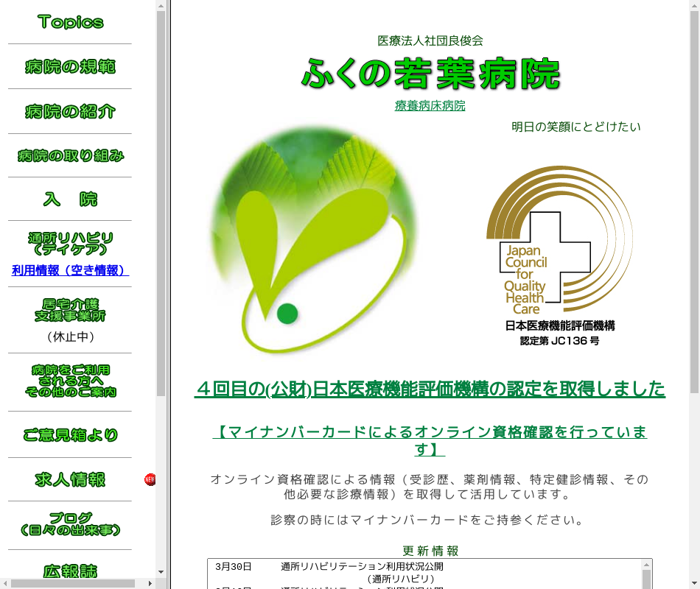Open the 4回目の日本医療機能評価機構 certification link
Image resolution: width=700 pixels, height=589 pixels.
tap(430, 389)
